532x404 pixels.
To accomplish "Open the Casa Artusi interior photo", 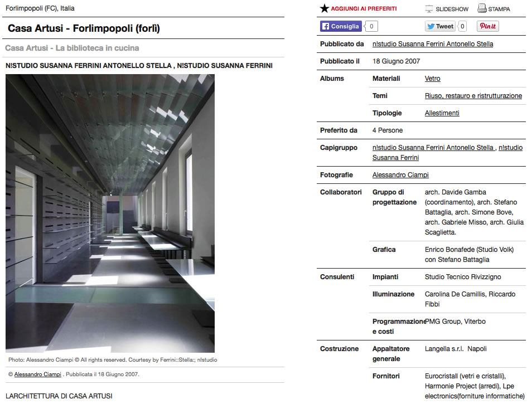I will [110, 213].
